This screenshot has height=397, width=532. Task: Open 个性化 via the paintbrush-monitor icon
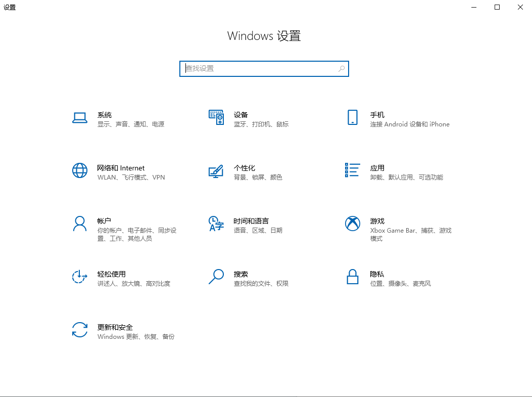pos(216,171)
